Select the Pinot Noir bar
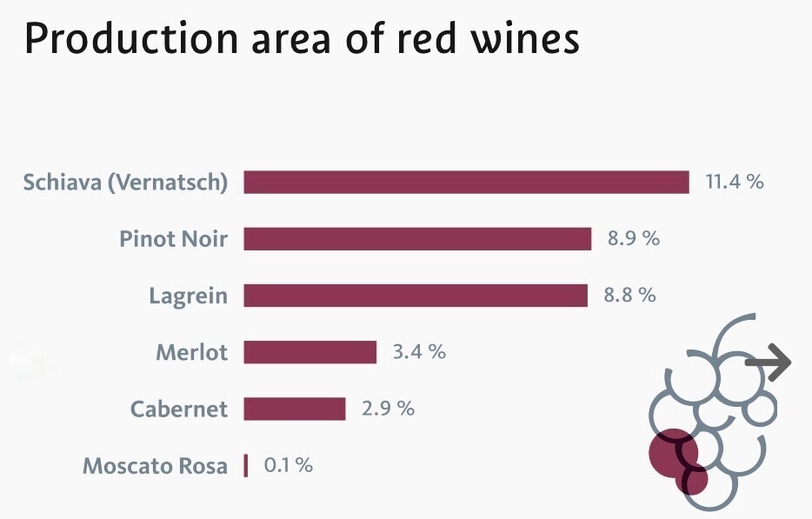The height and width of the screenshot is (519, 812). pyautogui.click(x=417, y=239)
